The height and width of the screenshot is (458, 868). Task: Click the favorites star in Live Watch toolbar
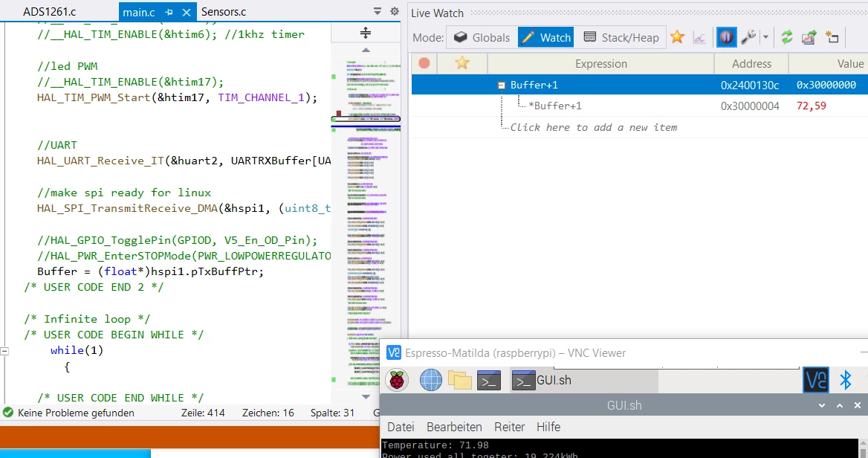(677, 37)
